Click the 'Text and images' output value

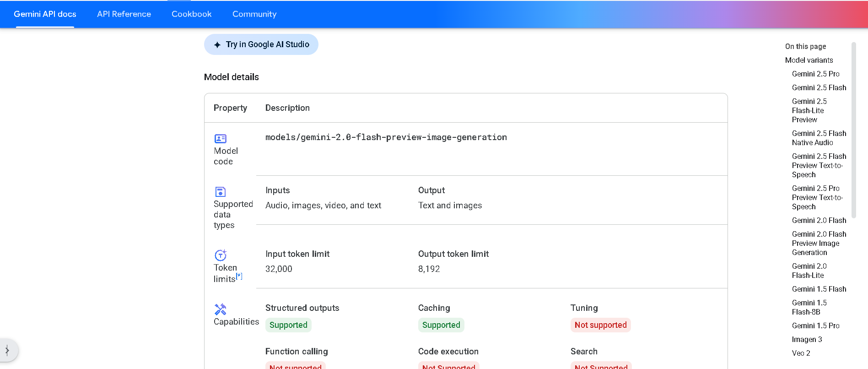(x=450, y=206)
